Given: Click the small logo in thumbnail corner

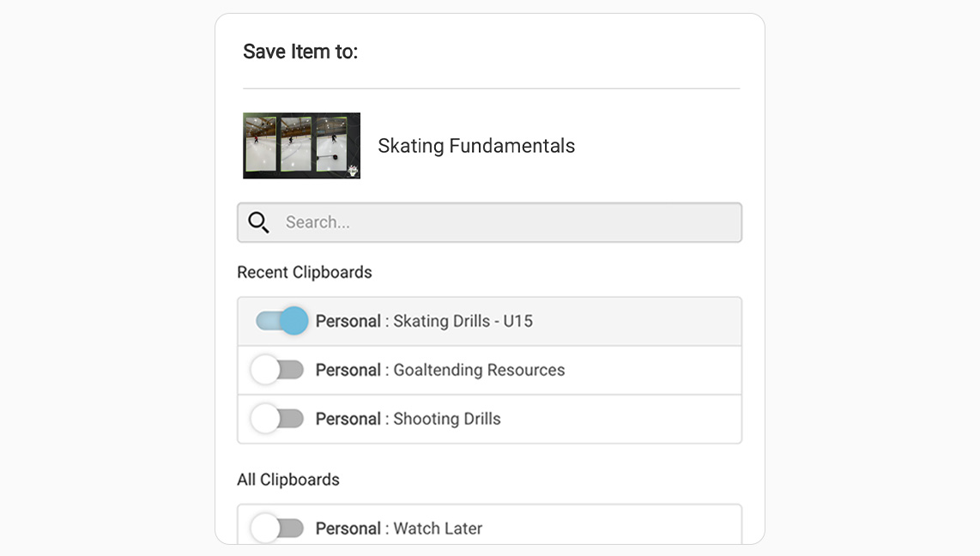Looking at the screenshot, I should pos(352,170).
